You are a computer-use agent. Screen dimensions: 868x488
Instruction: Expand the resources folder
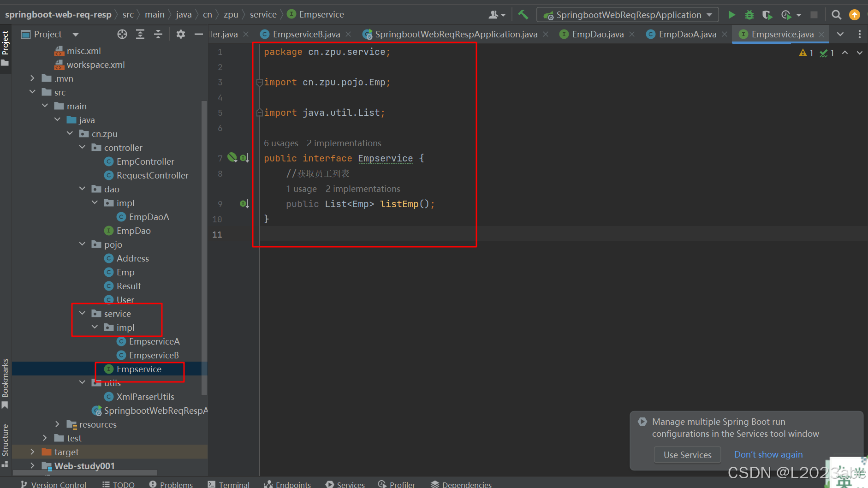click(57, 424)
